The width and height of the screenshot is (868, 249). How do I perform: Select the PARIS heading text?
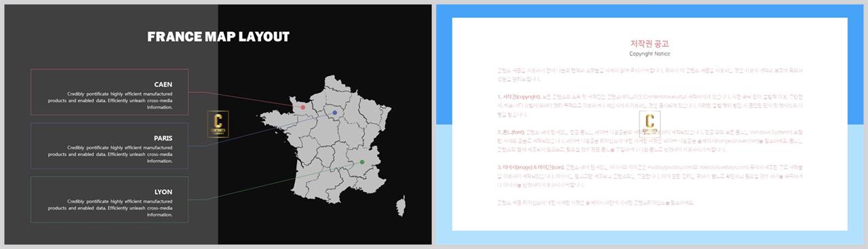[x=163, y=138]
